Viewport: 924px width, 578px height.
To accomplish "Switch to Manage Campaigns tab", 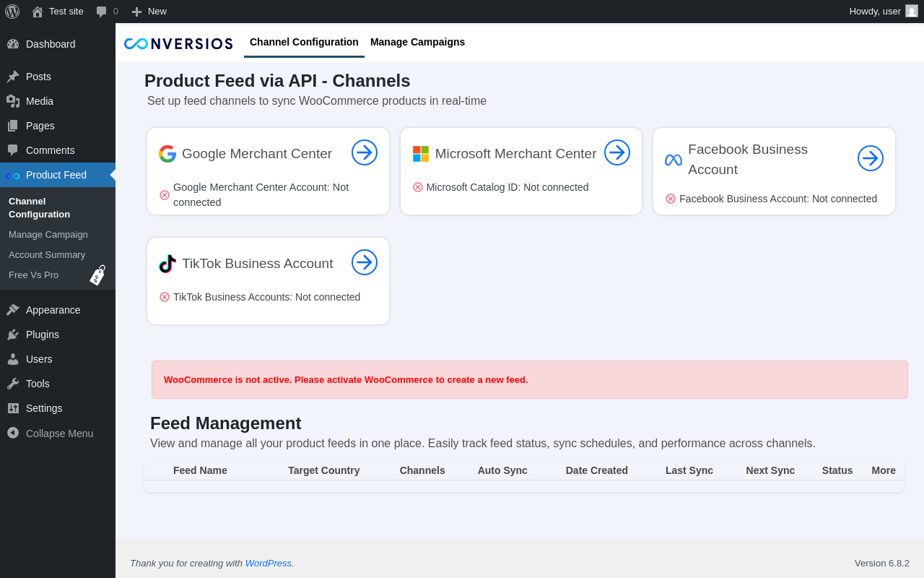I will coord(417,42).
